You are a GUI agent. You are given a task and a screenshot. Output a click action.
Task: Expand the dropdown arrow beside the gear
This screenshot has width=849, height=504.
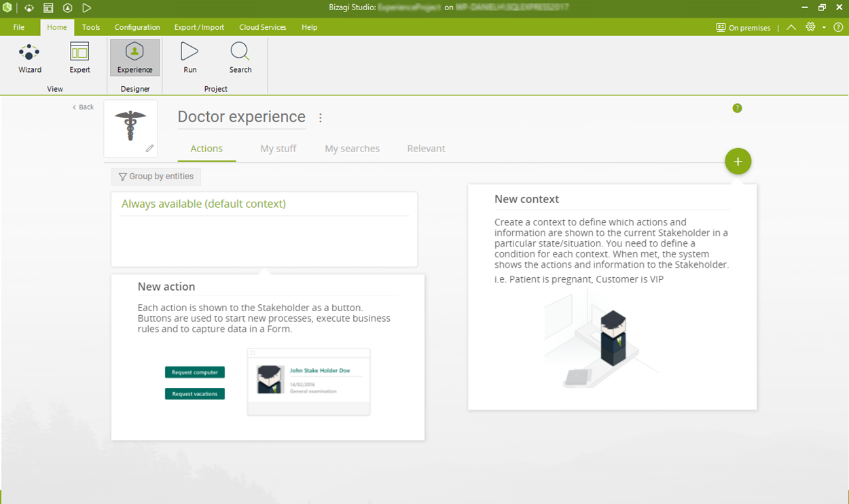pyautogui.click(x=824, y=28)
